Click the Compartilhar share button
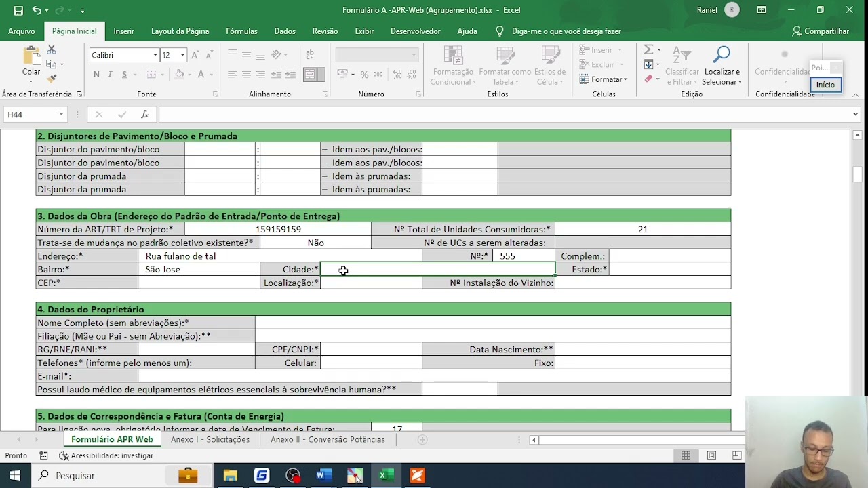 [821, 31]
